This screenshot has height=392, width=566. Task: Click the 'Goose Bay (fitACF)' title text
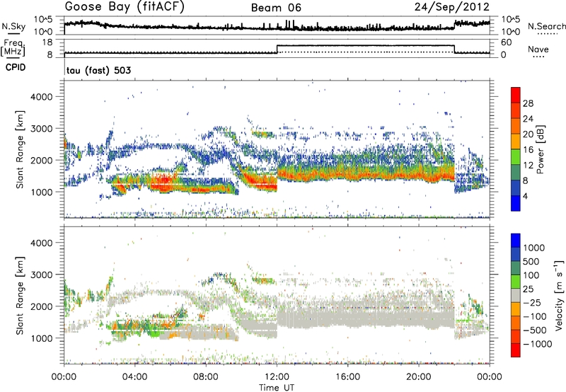[x=125, y=7]
